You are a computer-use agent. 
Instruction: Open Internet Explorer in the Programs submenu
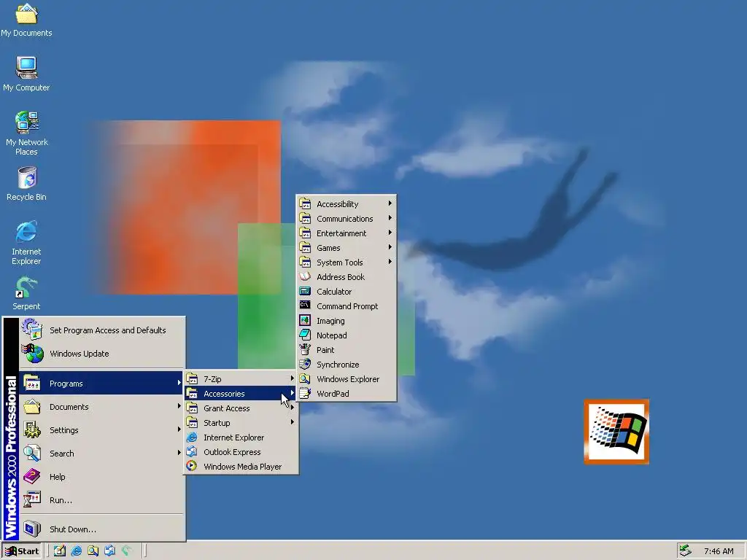(x=241, y=437)
